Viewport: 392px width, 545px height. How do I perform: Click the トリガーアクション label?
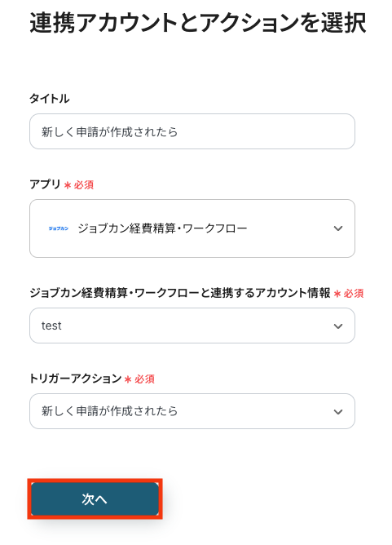tap(75, 379)
